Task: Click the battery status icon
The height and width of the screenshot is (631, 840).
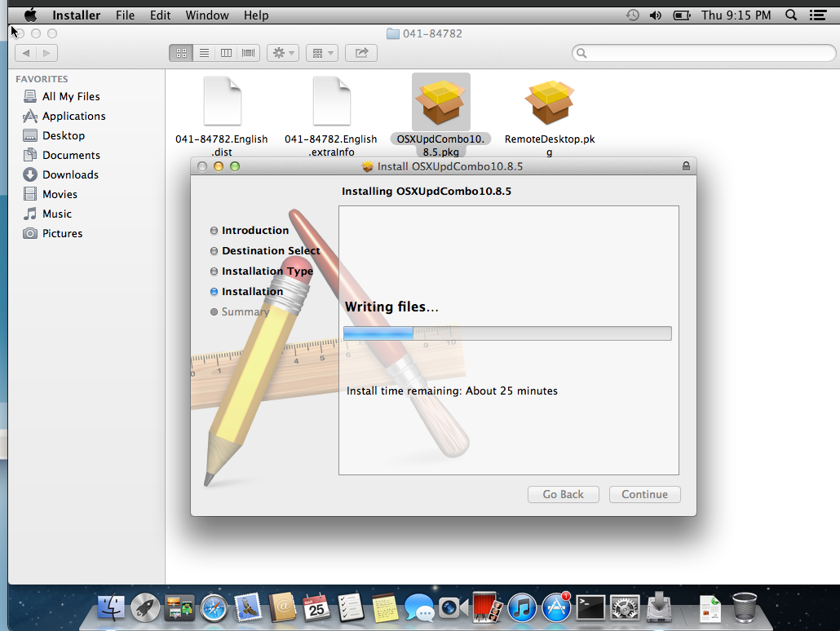Action: [x=682, y=15]
